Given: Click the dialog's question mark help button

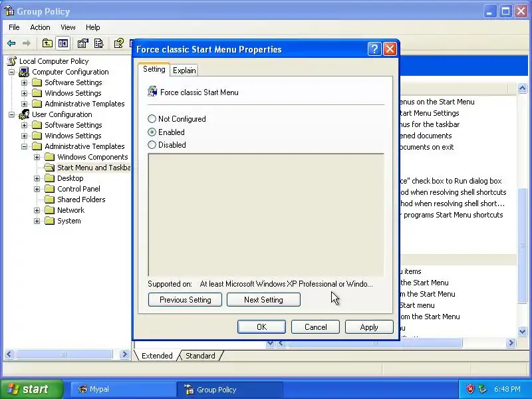Looking at the screenshot, I should [x=374, y=49].
